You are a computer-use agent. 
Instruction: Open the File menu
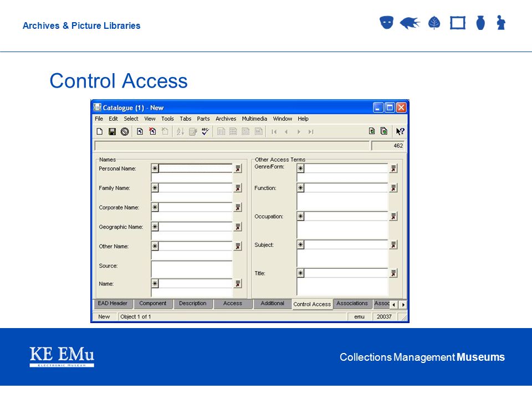point(99,119)
